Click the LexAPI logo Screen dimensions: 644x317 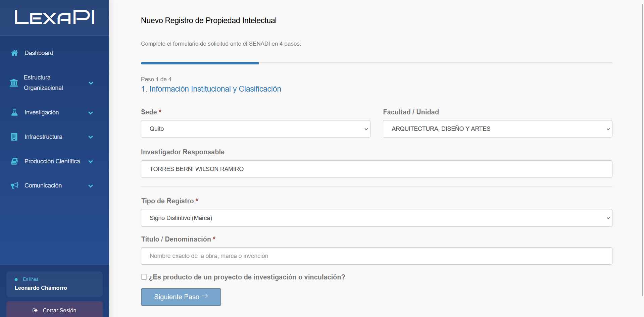click(54, 17)
